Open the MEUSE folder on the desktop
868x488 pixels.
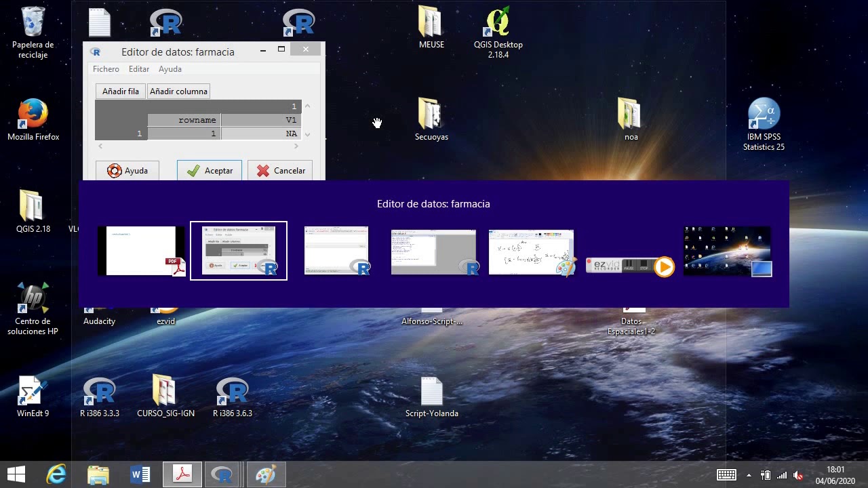click(431, 28)
